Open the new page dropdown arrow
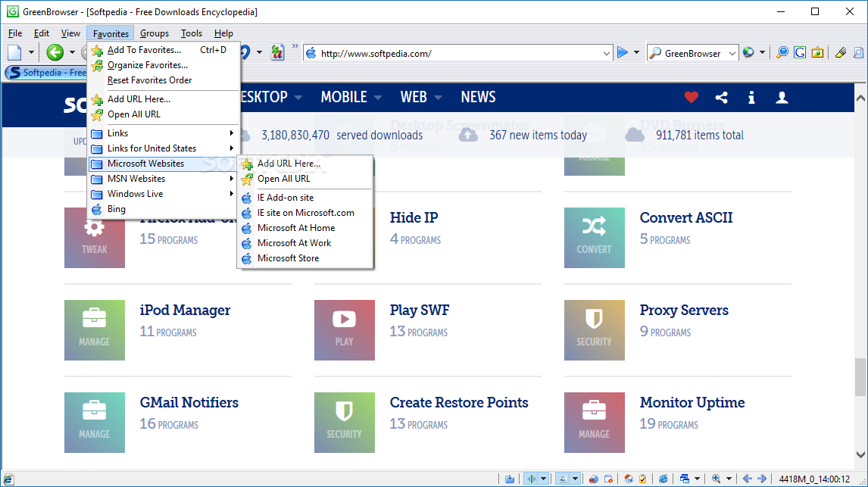Viewport: 868px width, 487px height. click(31, 53)
